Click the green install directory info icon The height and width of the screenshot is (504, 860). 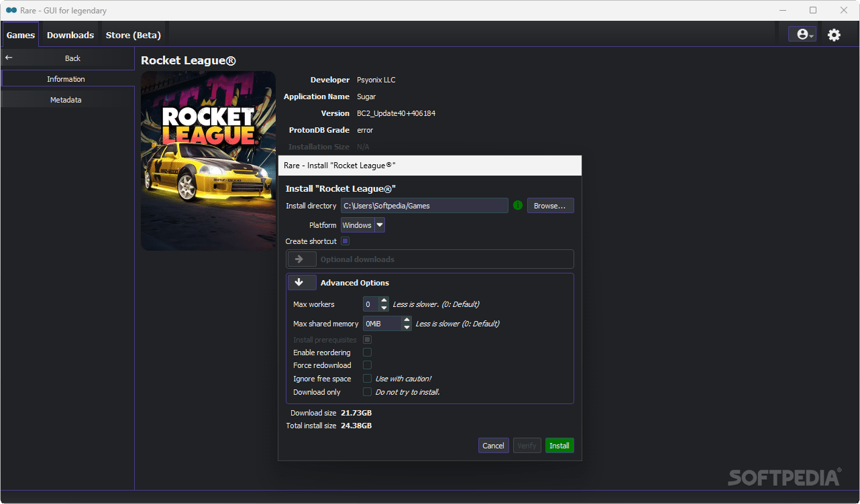[x=518, y=206]
